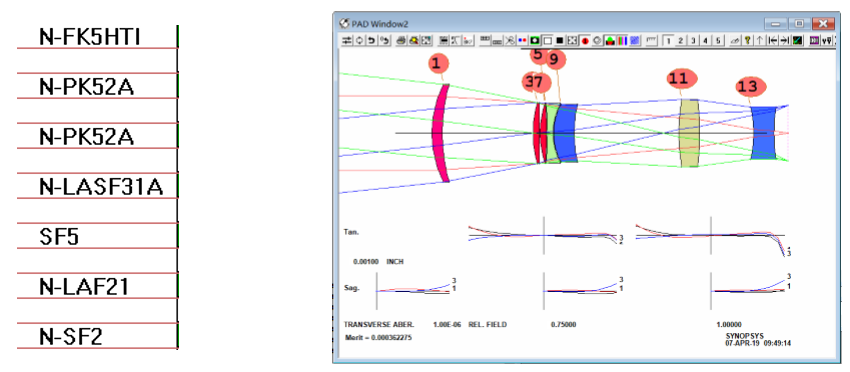Click the yellow question mark help icon

coord(747,40)
